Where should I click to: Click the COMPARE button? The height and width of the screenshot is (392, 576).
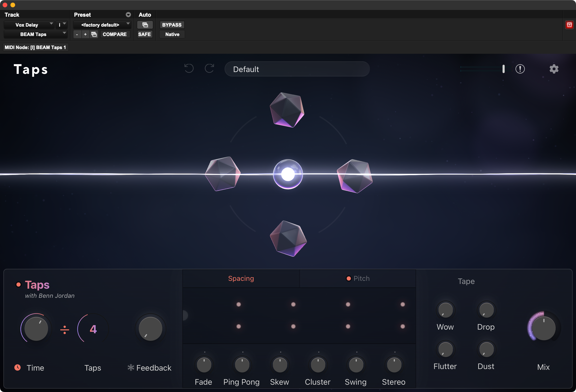[115, 34]
